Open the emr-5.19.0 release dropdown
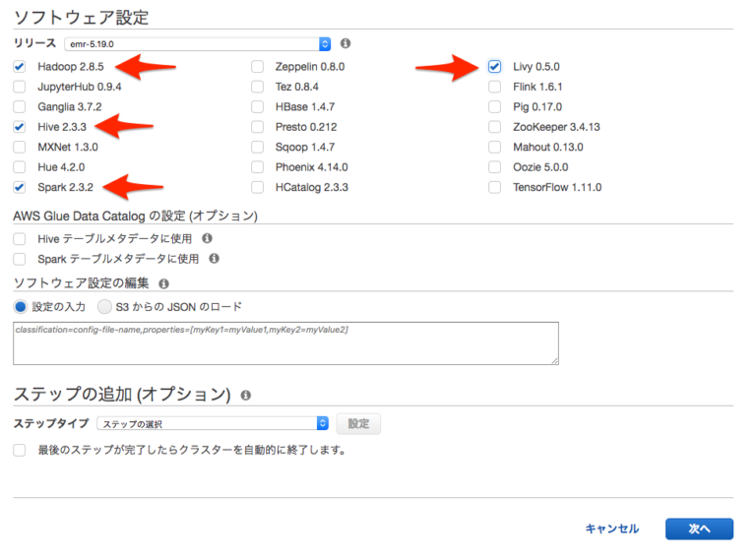Image resolution: width=756 pixels, height=560 pixels. pos(198,44)
